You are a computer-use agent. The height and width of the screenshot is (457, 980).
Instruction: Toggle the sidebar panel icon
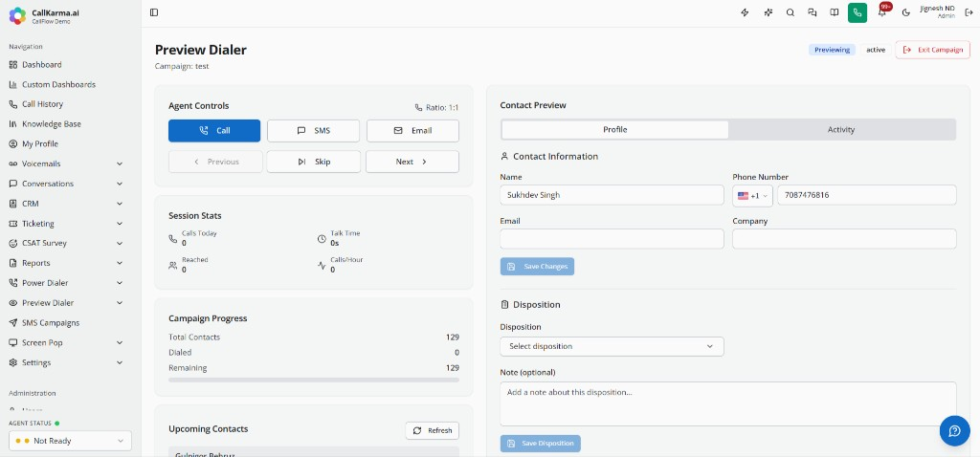154,12
